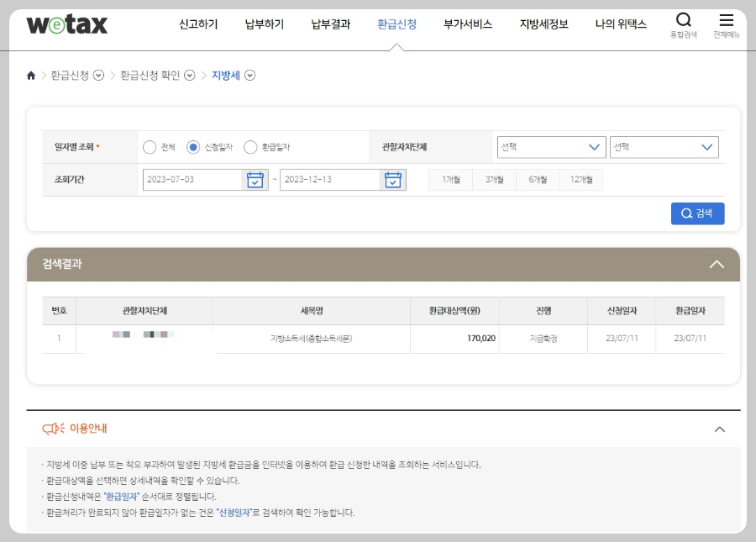Click the 환급신청 breadcrumb link
756x542 pixels.
coord(70,76)
